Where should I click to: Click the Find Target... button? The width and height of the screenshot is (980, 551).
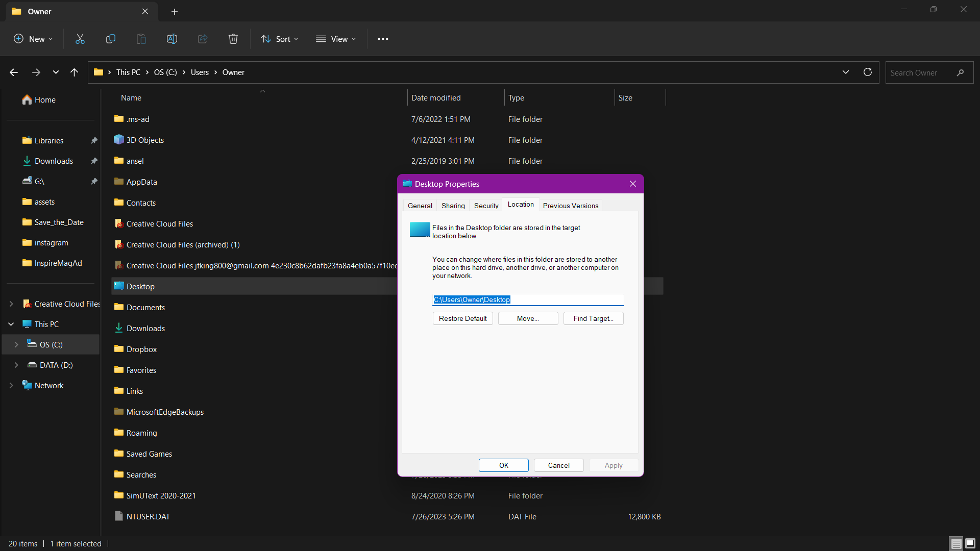594,318
